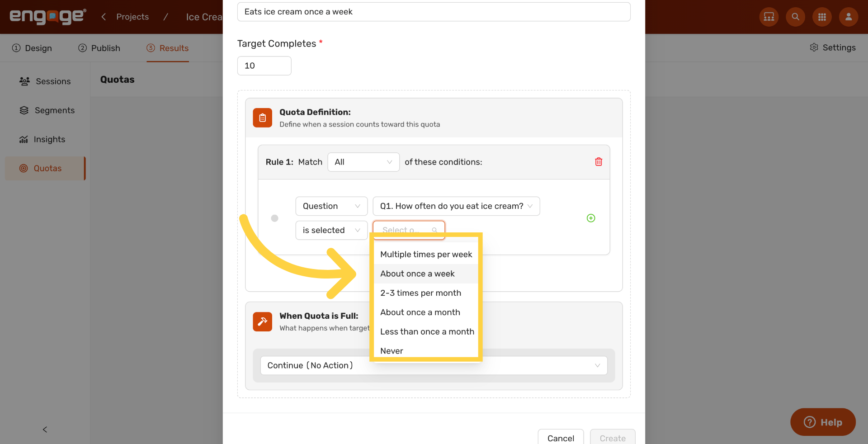This screenshot has width=868, height=444.
Task: Select 'About once a month' option
Action: click(426, 312)
